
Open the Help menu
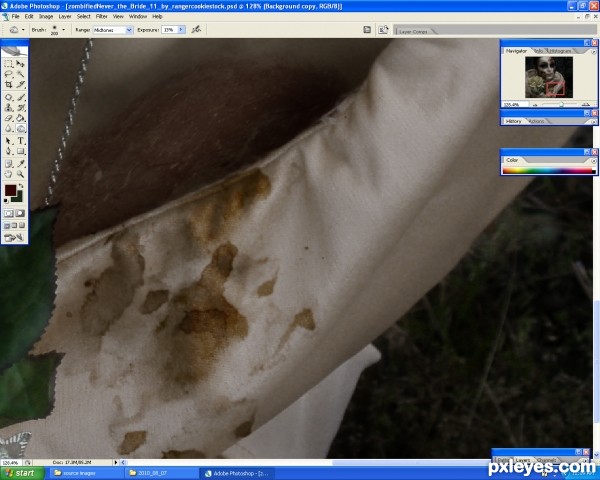(157, 16)
